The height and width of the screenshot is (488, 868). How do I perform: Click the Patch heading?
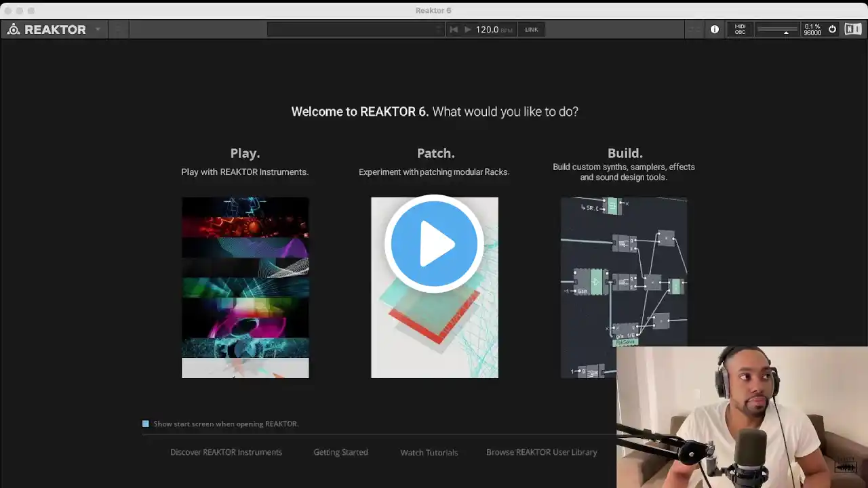coord(435,153)
